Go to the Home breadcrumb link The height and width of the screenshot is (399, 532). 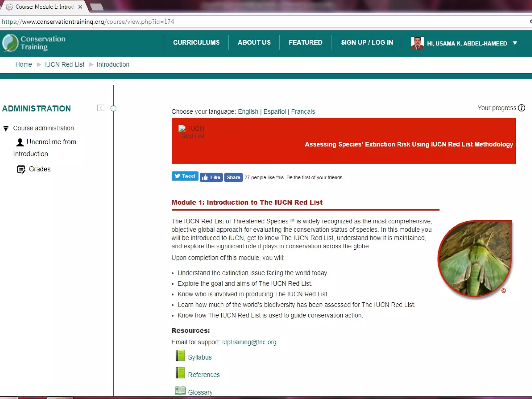point(24,64)
